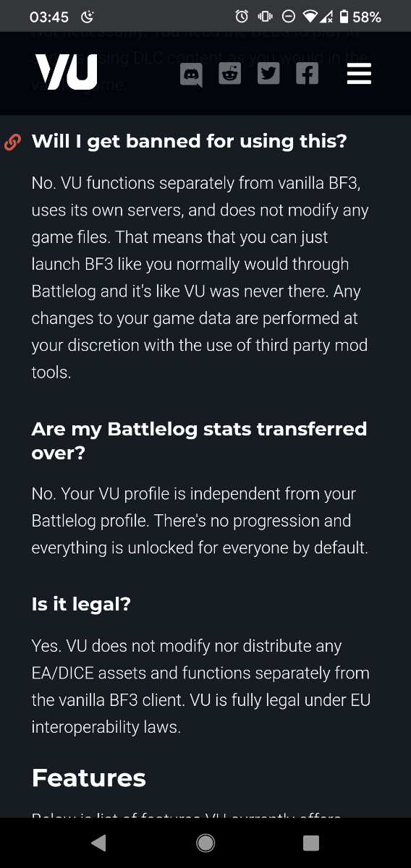Open the hamburger navigation menu
The image size is (411, 868).
[x=359, y=74]
